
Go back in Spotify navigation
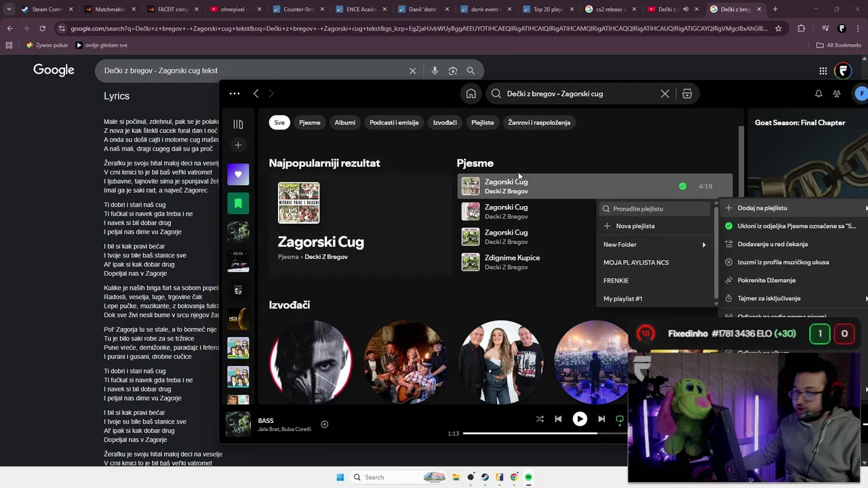(256, 94)
